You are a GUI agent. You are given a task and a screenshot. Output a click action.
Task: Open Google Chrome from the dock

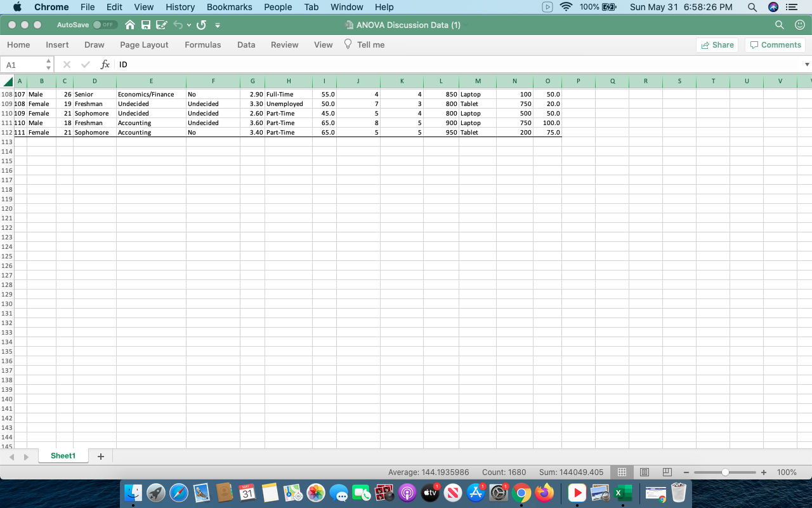tap(521, 493)
